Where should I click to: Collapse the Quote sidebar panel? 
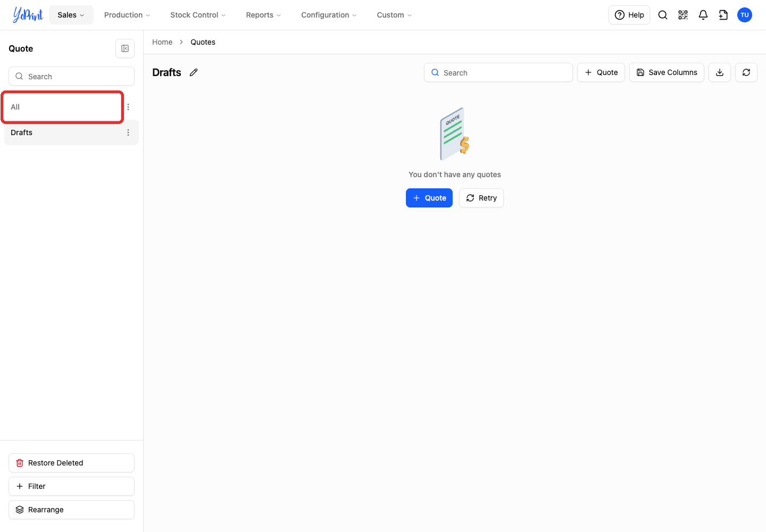pos(125,48)
